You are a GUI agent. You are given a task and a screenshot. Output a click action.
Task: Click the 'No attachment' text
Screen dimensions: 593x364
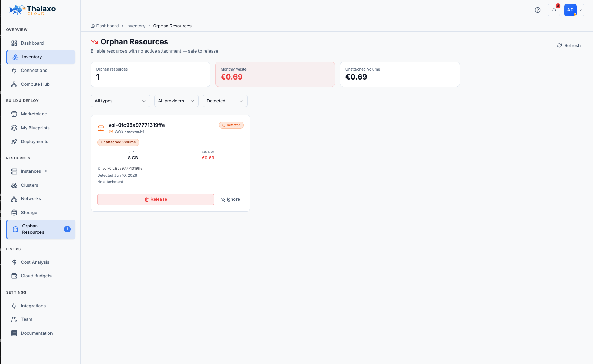pyautogui.click(x=110, y=182)
